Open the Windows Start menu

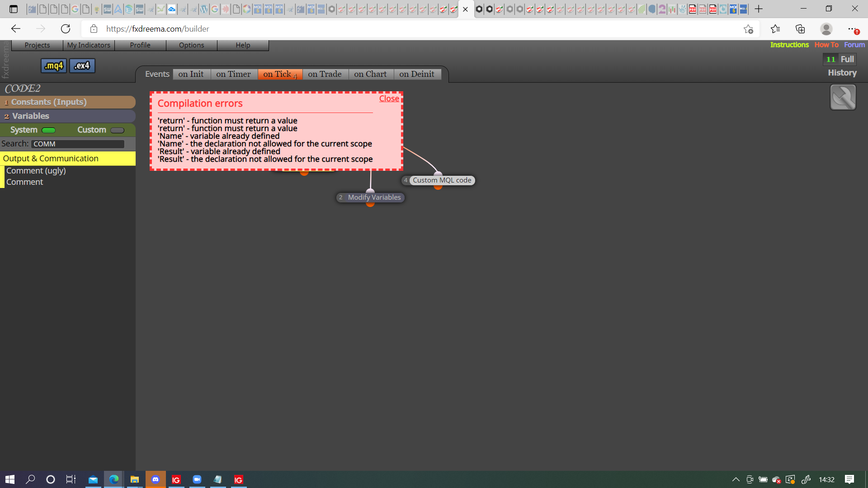[x=10, y=479]
